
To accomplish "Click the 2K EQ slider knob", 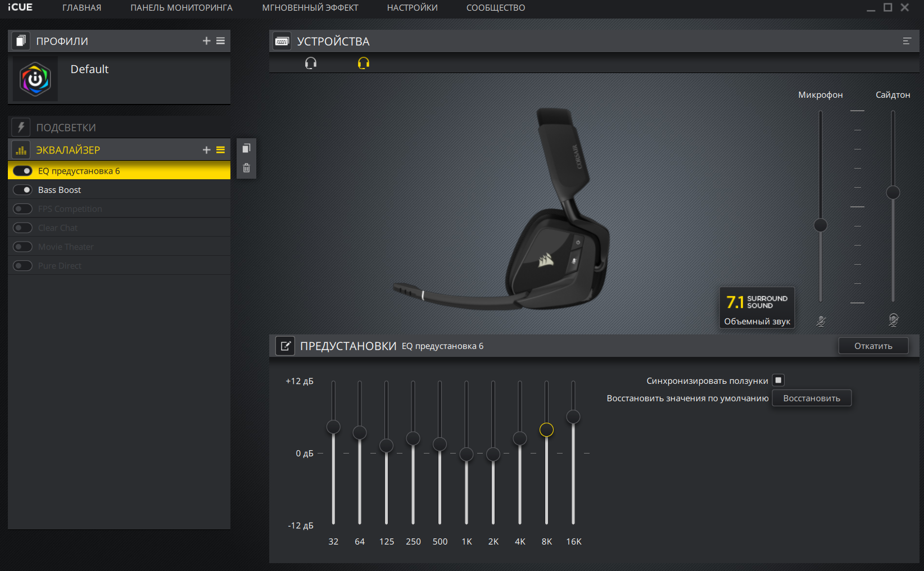I will point(493,454).
